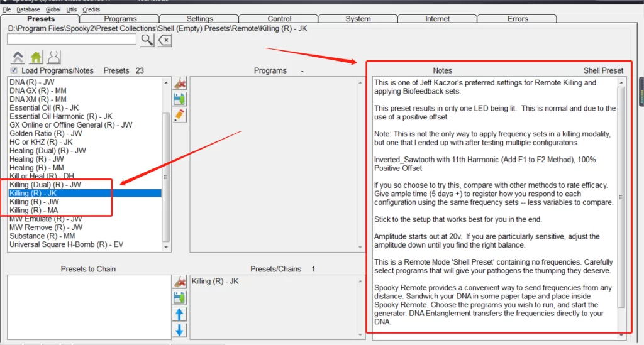Switch to the Settings tab

pyautogui.click(x=200, y=19)
